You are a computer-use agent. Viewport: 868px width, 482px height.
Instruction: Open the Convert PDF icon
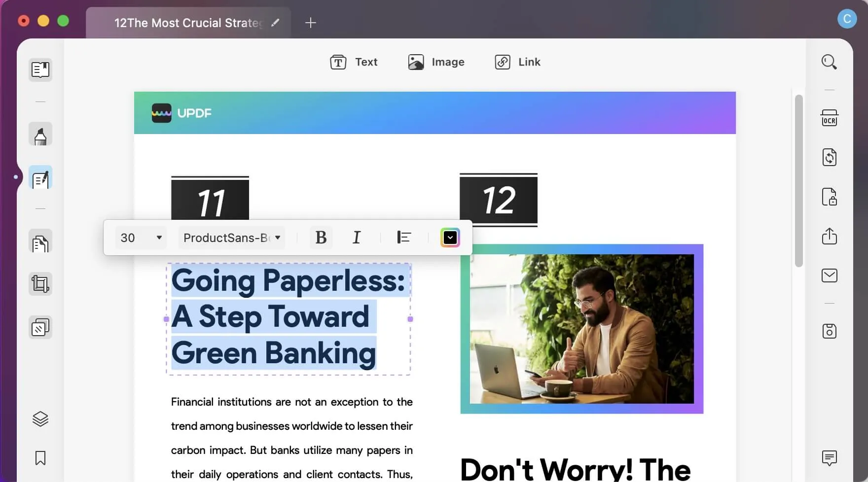(829, 158)
